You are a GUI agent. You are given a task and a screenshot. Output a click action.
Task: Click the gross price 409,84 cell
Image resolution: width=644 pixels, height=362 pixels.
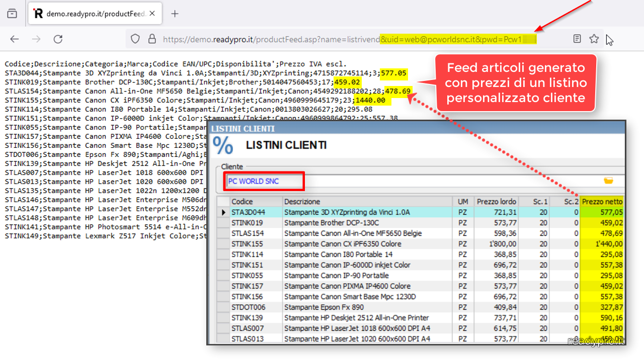click(496, 307)
